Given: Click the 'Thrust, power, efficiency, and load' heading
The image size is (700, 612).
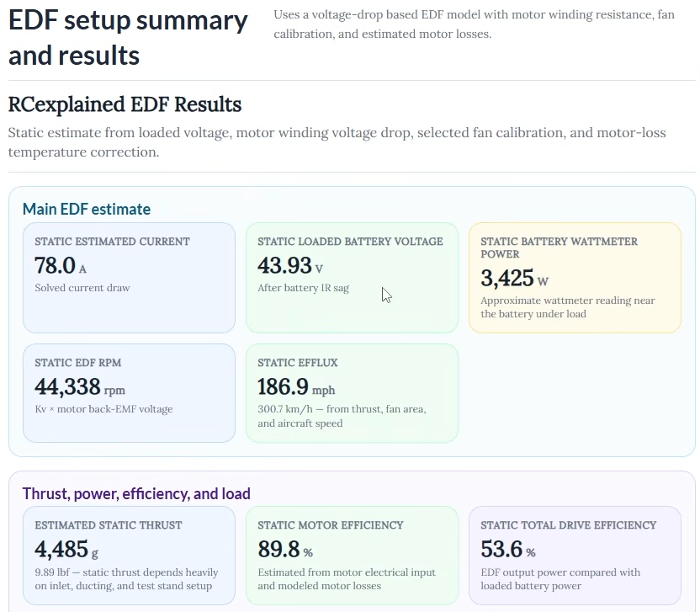Looking at the screenshot, I should (136, 493).
